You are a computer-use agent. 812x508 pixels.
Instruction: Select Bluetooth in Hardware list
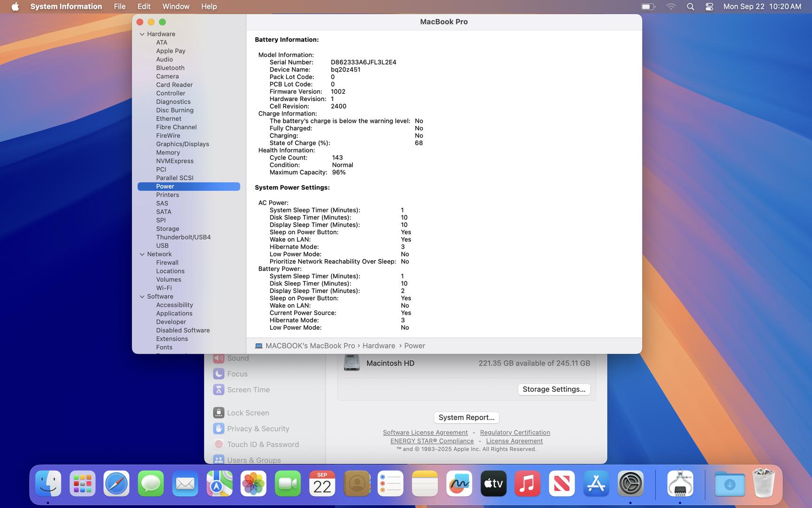click(170, 68)
